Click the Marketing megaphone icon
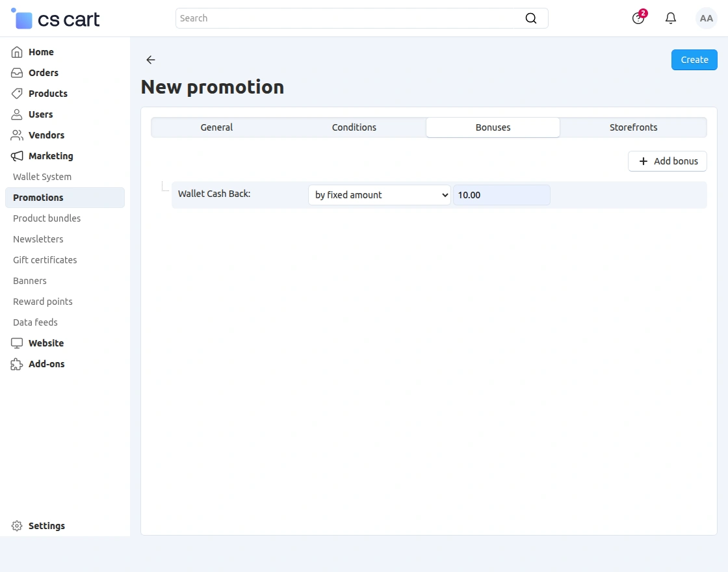Viewport: 728px width, 572px height. click(x=17, y=156)
